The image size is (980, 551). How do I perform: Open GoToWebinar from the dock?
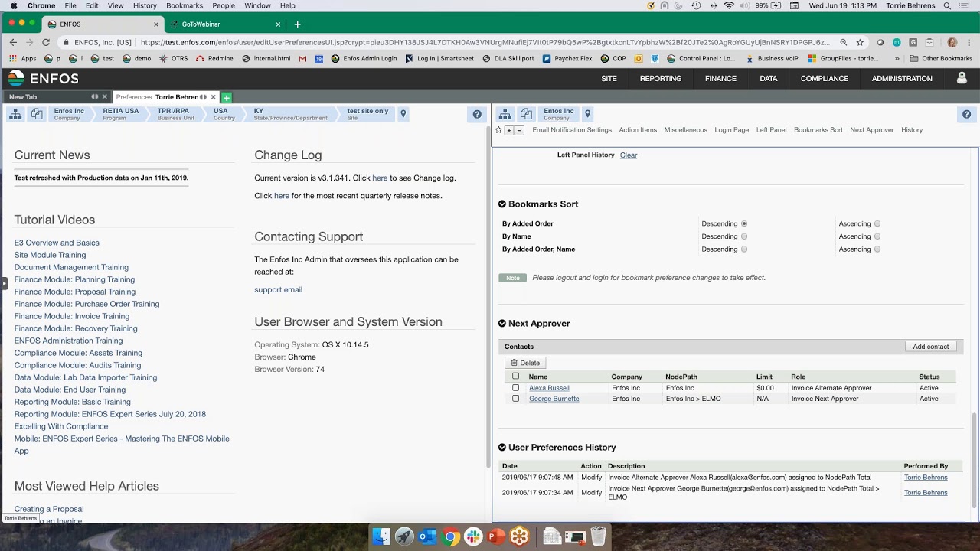pyautogui.click(x=519, y=536)
